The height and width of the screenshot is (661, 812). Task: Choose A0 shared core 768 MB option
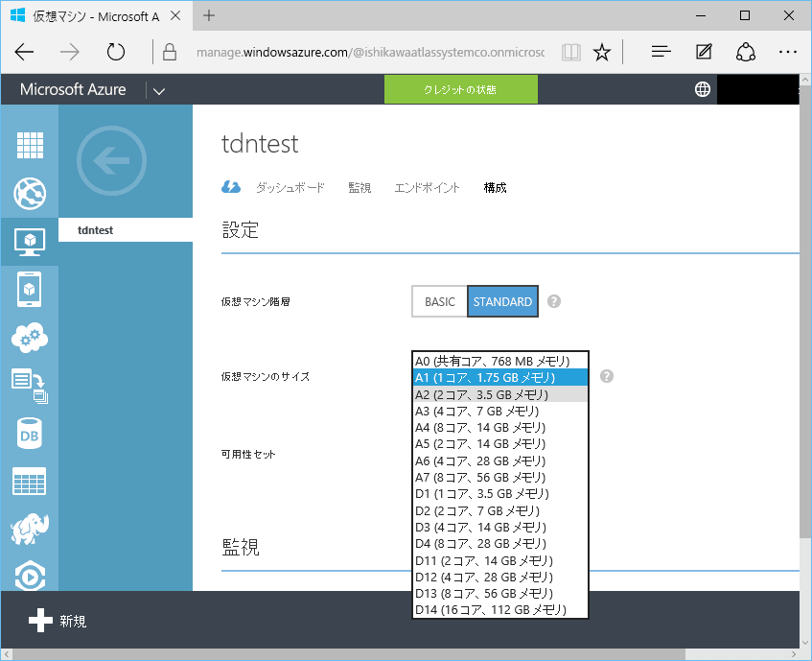[500, 361]
